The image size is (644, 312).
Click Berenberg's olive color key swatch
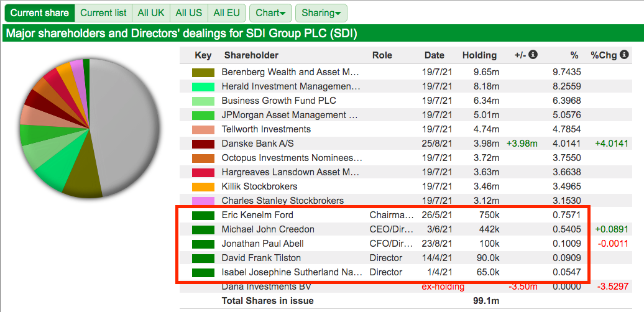pyautogui.click(x=203, y=73)
